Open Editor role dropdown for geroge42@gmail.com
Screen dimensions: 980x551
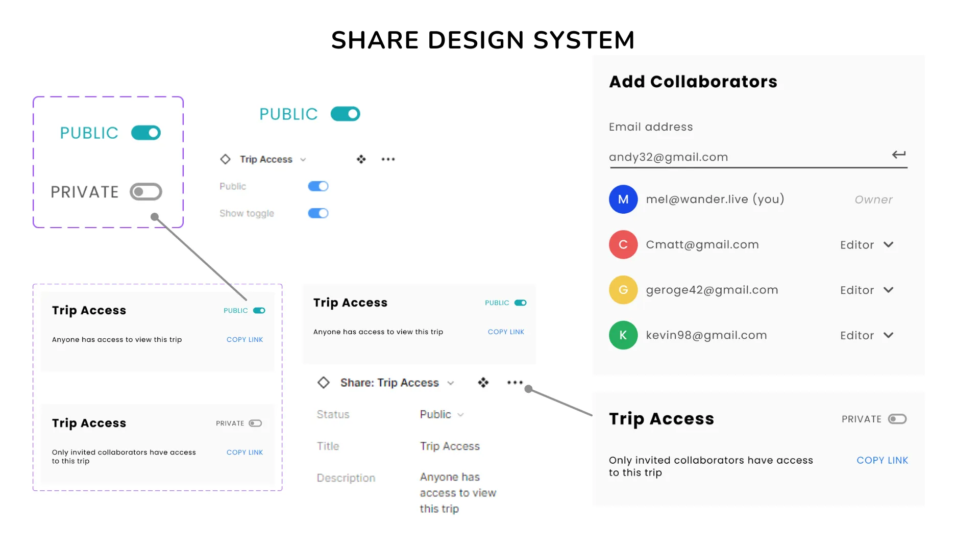tap(867, 290)
